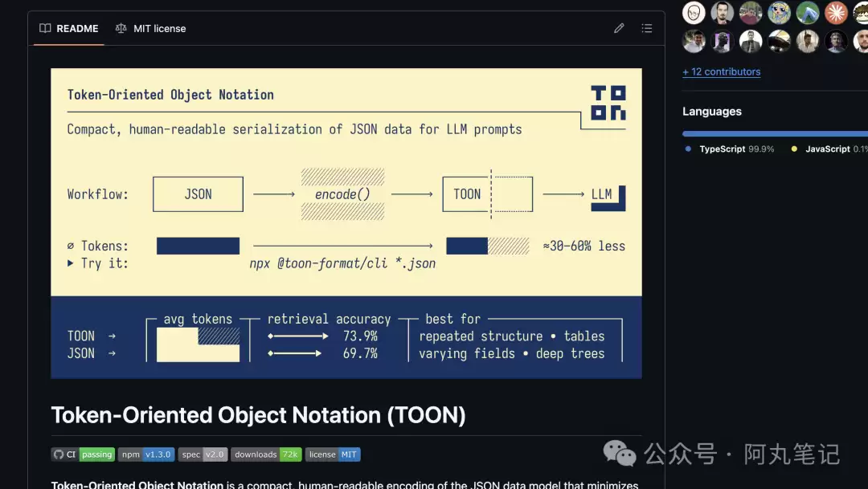Click the blue TypeScript languages progress bar
The height and width of the screenshot is (489, 868).
[x=772, y=133]
